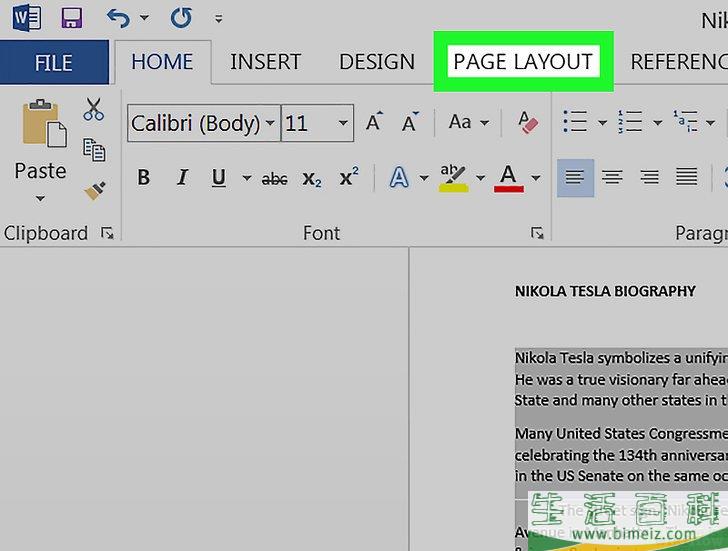The height and width of the screenshot is (551, 728).
Task: Open the bullet library dropdown arrow
Action: (x=602, y=123)
